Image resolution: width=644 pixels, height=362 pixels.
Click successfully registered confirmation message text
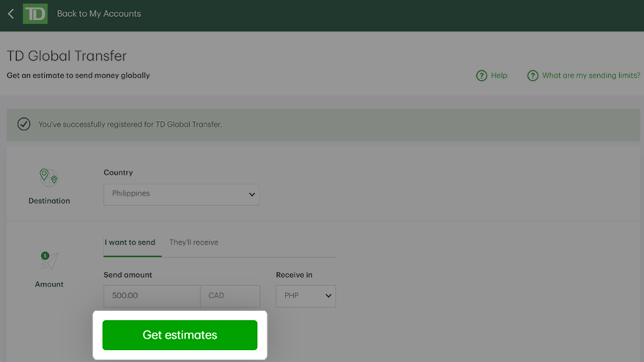click(x=130, y=124)
